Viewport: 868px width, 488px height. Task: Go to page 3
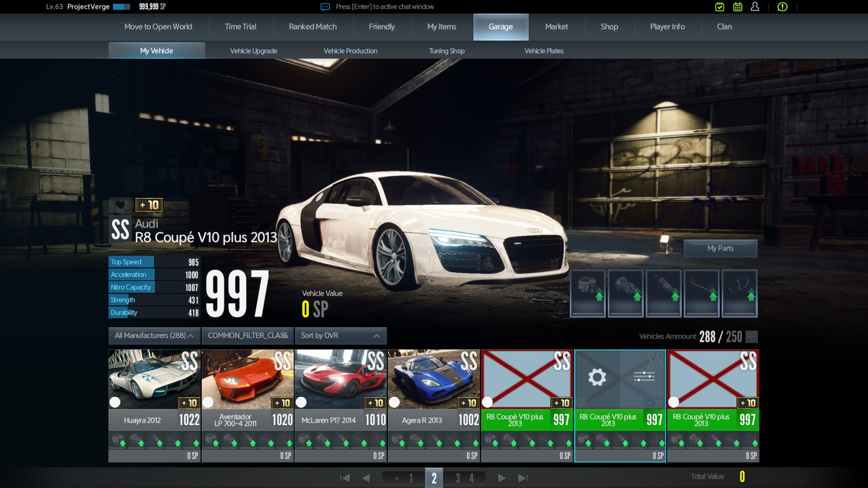458,478
